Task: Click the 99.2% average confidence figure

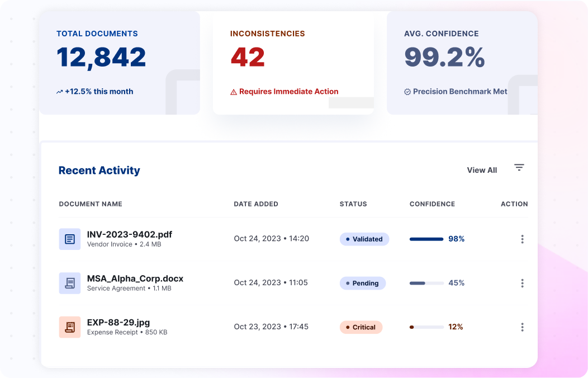Action: point(445,58)
